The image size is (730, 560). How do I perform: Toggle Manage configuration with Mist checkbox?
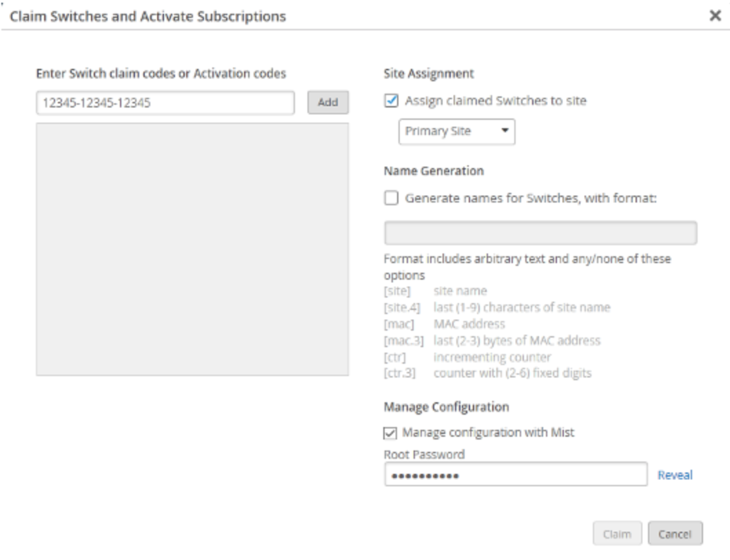coord(391,433)
